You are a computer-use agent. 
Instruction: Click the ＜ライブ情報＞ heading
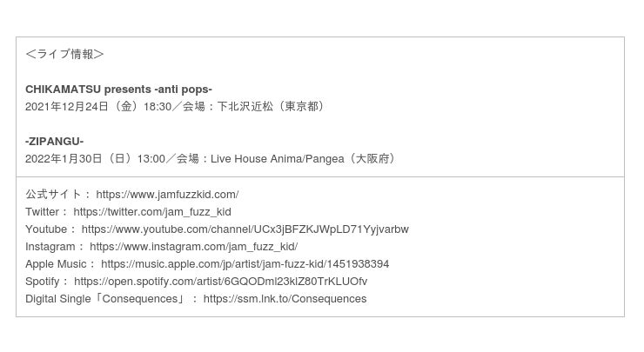coord(64,54)
